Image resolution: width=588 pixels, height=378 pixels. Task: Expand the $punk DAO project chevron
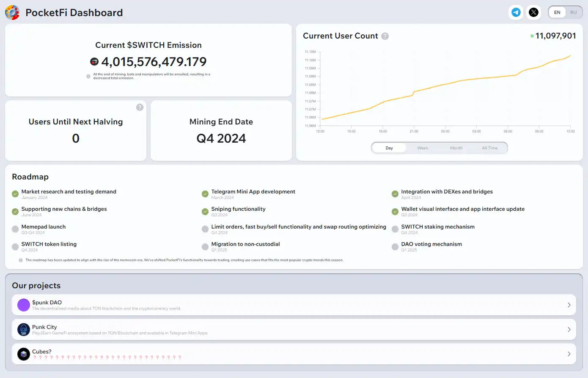coord(569,305)
